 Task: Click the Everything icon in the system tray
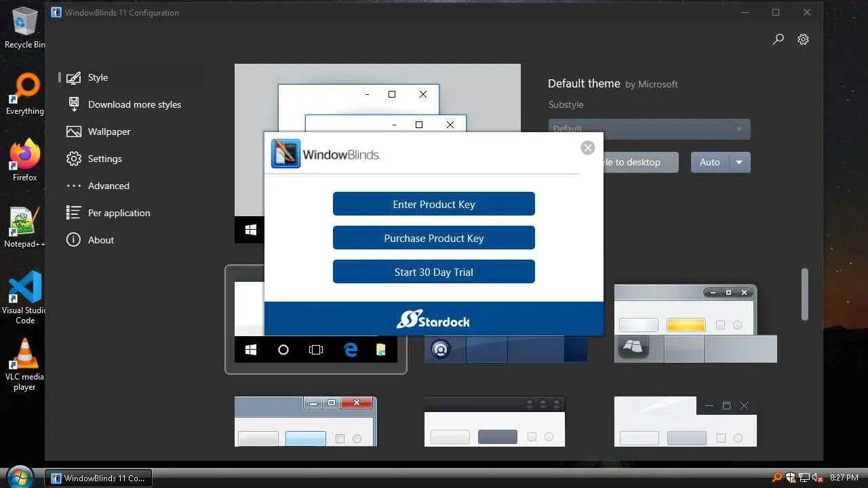[x=778, y=478]
